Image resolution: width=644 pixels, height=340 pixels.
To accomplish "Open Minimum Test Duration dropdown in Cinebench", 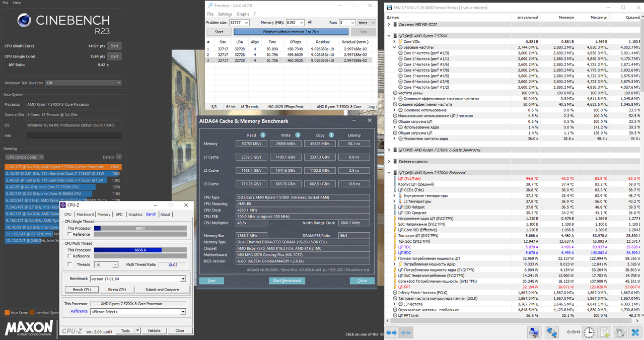I will [83, 83].
